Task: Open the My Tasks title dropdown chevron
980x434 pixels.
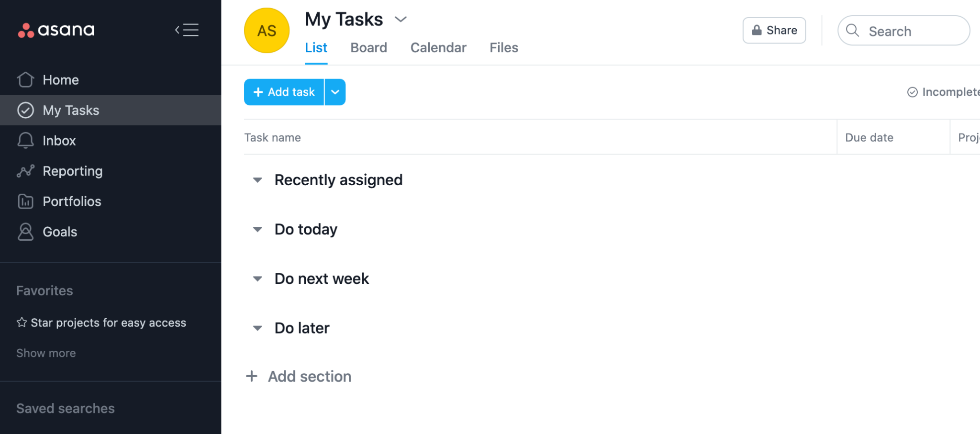Action: coord(401,20)
